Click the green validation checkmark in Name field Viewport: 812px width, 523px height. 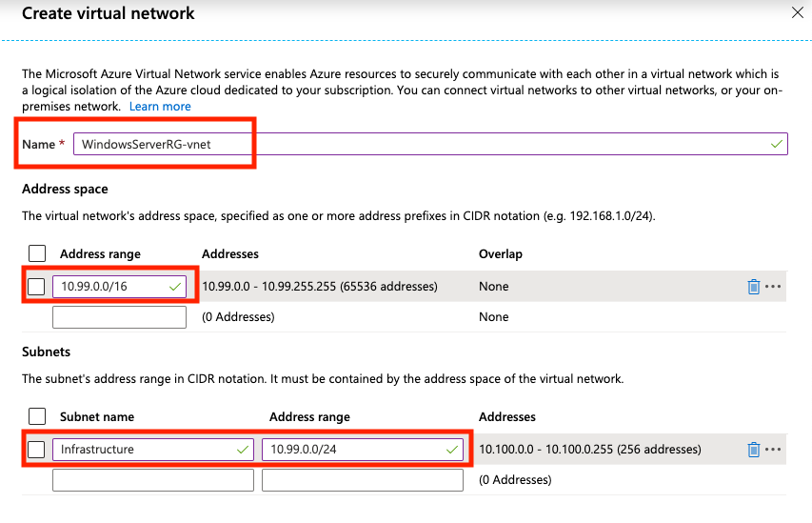pos(777,144)
